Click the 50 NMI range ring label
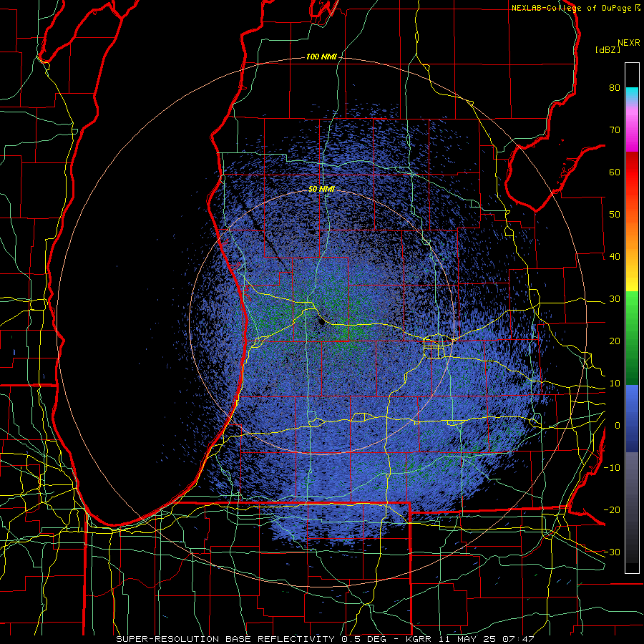 pos(321,189)
